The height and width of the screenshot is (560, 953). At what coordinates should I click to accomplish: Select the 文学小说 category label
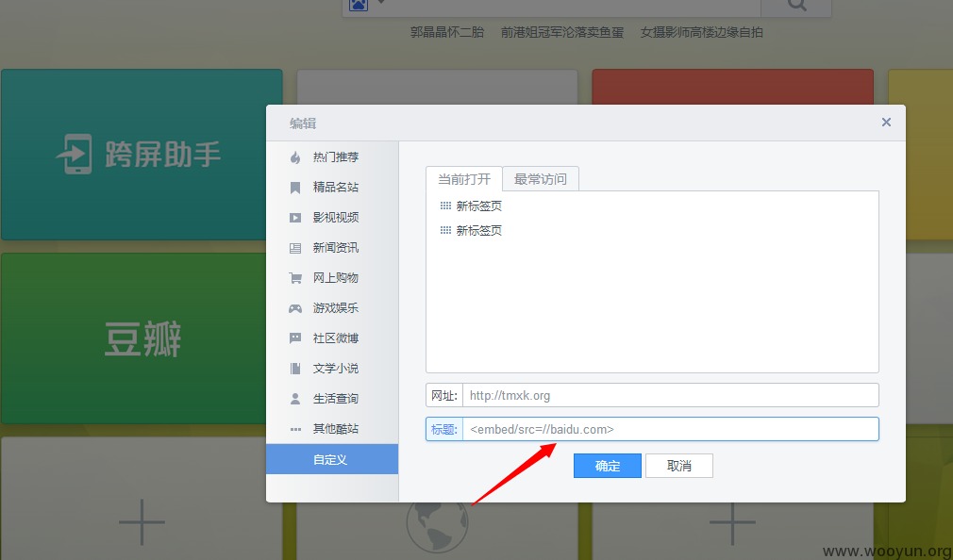click(x=336, y=368)
